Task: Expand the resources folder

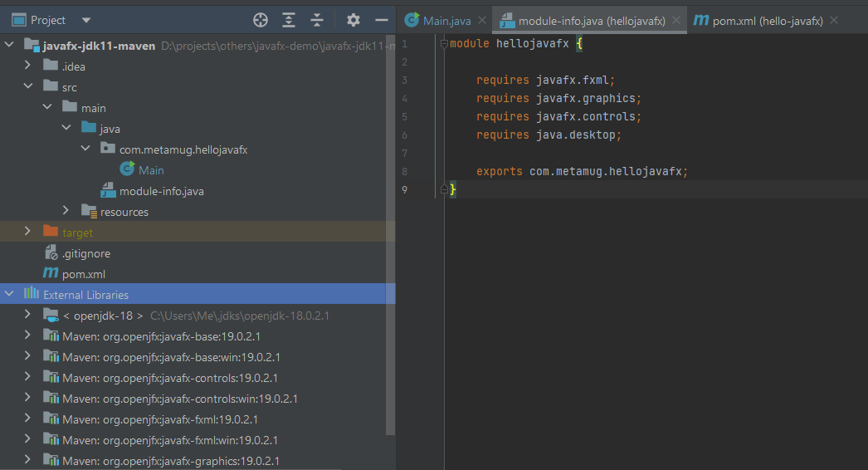Action: (x=66, y=210)
